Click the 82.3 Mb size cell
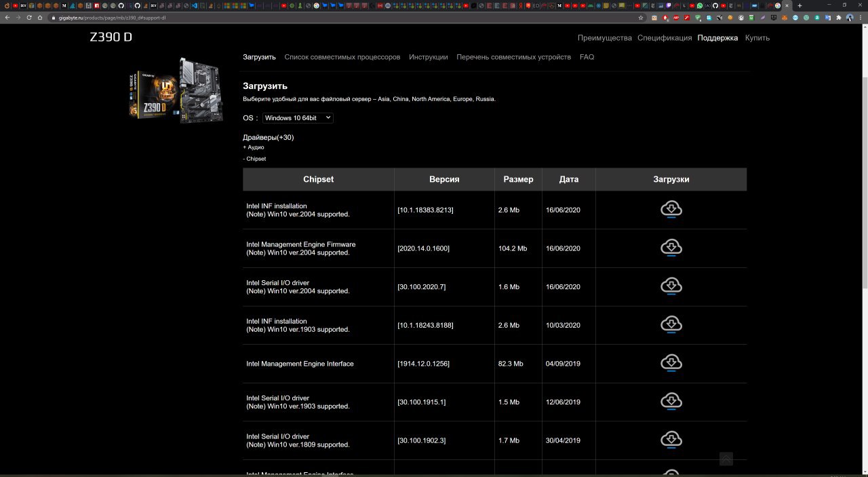Viewport: 868px width, 477px height. [x=511, y=364]
